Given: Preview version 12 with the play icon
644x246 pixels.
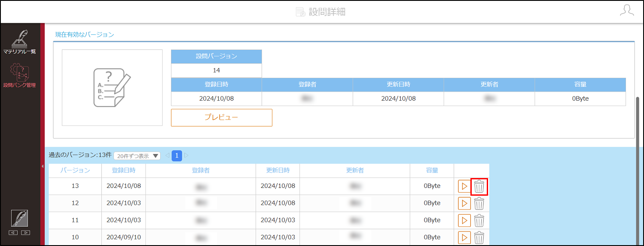Looking at the screenshot, I should (464, 203).
